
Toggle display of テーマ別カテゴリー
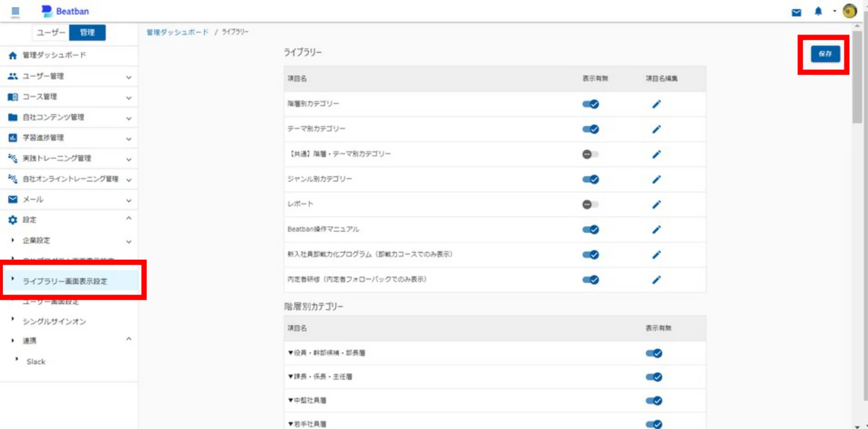(x=591, y=129)
